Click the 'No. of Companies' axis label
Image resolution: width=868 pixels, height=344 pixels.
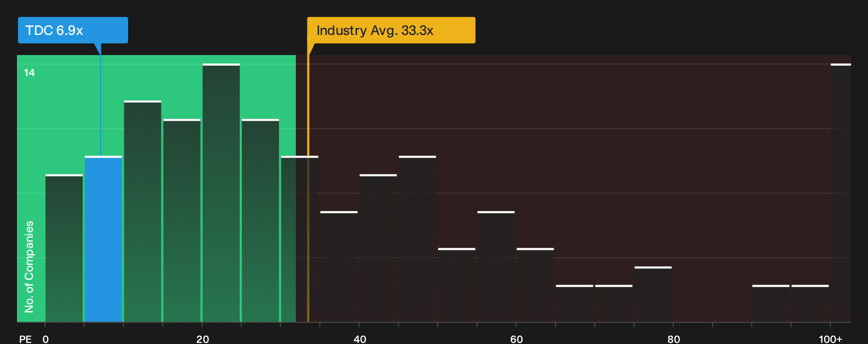pos(29,267)
